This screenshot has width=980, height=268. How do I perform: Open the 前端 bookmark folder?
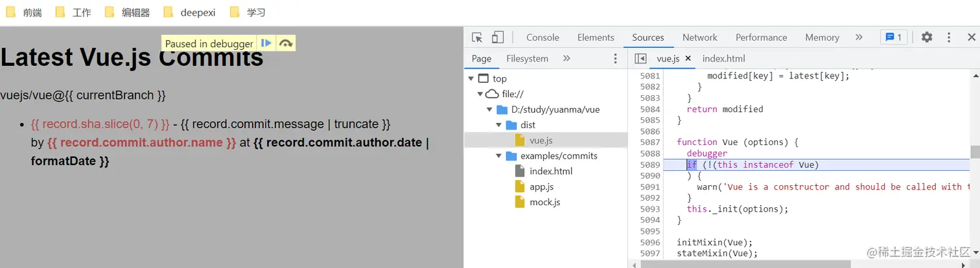coord(23,12)
